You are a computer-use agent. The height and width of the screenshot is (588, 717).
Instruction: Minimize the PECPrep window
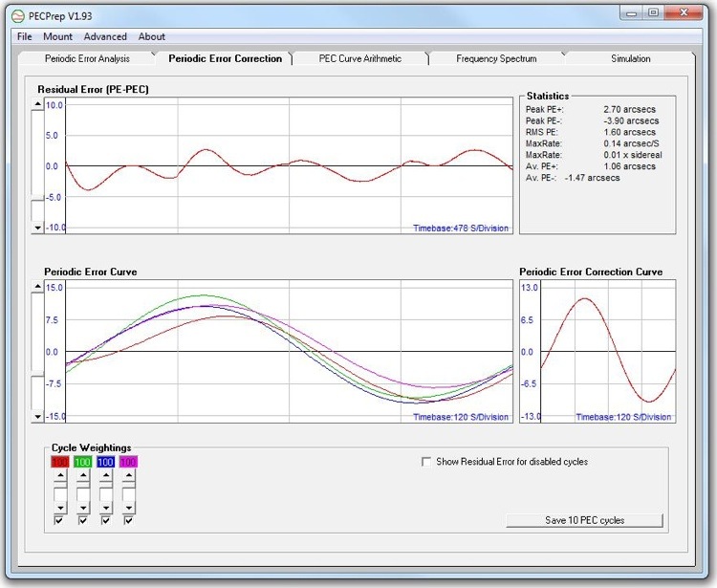coord(632,12)
